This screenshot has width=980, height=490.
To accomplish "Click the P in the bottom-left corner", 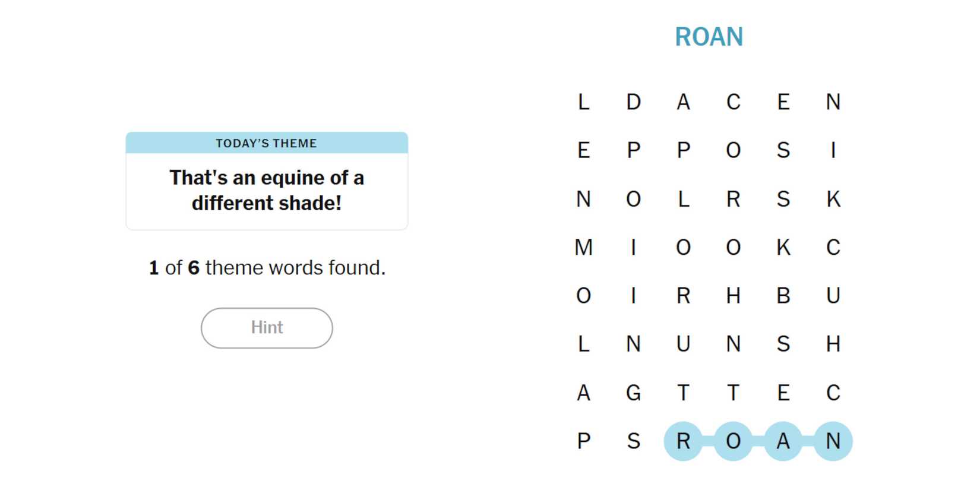I will (x=583, y=441).
